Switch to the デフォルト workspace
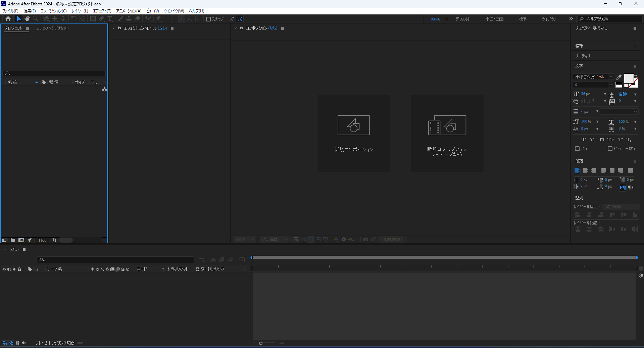Viewport: 644px width, 348px height. click(463, 19)
